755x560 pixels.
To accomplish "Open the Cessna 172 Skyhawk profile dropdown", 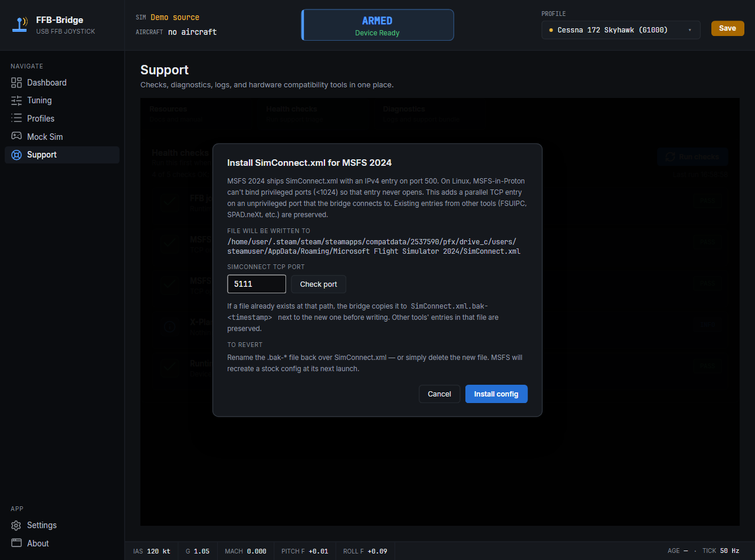I will click(621, 30).
